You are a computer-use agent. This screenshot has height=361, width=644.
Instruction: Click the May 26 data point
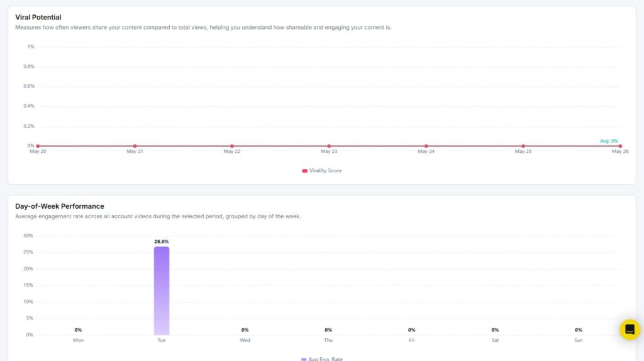click(x=620, y=146)
